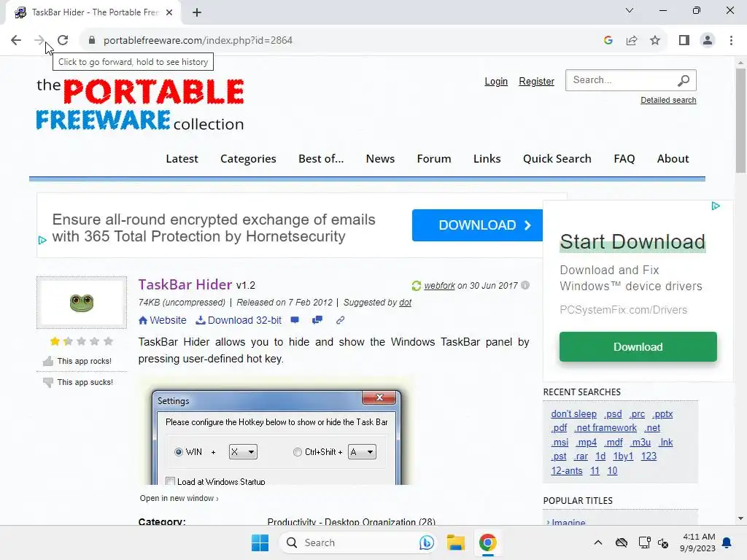747x560 pixels.
Task: Open the AdChoices icon in sidebar ad
Action: [716, 206]
